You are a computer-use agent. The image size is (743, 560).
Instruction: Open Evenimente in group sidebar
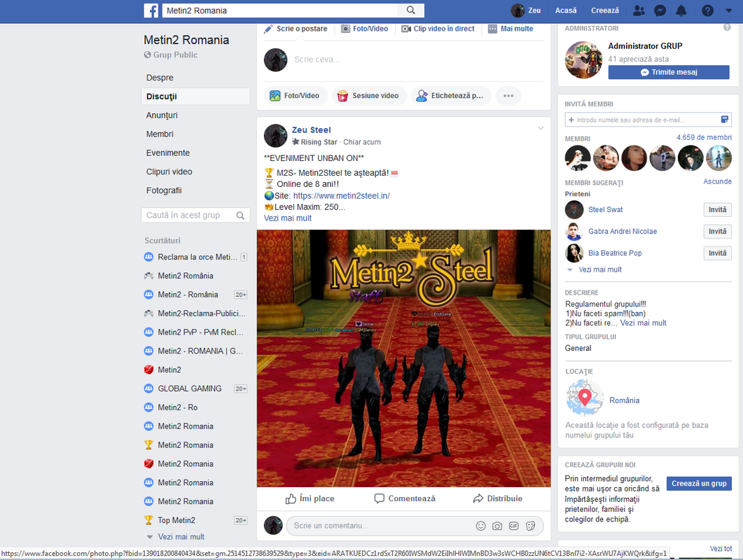(168, 153)
